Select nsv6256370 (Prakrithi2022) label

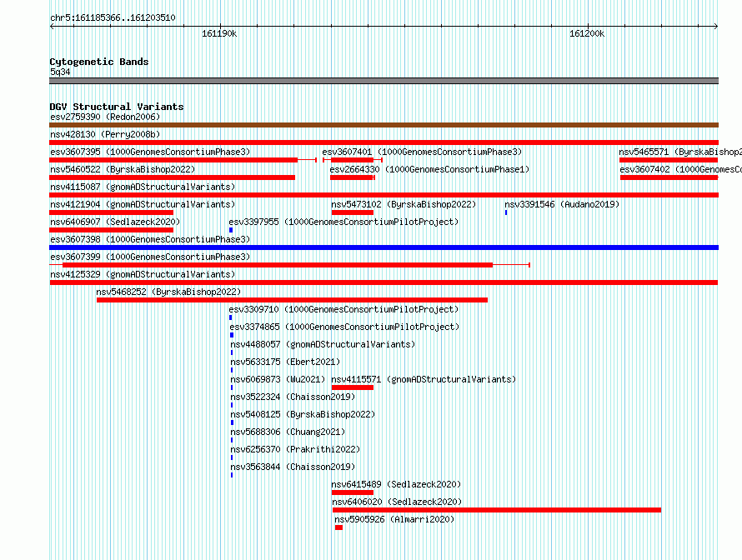295,449
